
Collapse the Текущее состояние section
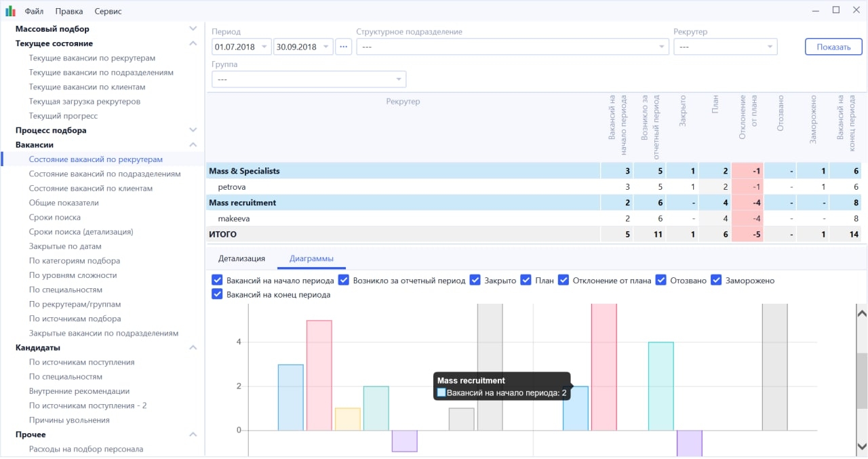[x=193, y=43]
